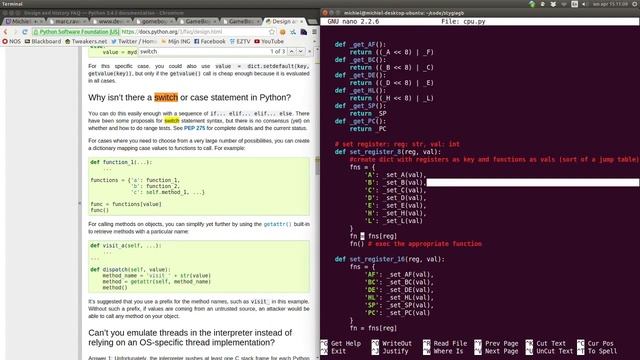Click the highlighted 'switch' in the heading
Image resolution: width=640 pixels, height=360 pixels.
click(166, 98)
